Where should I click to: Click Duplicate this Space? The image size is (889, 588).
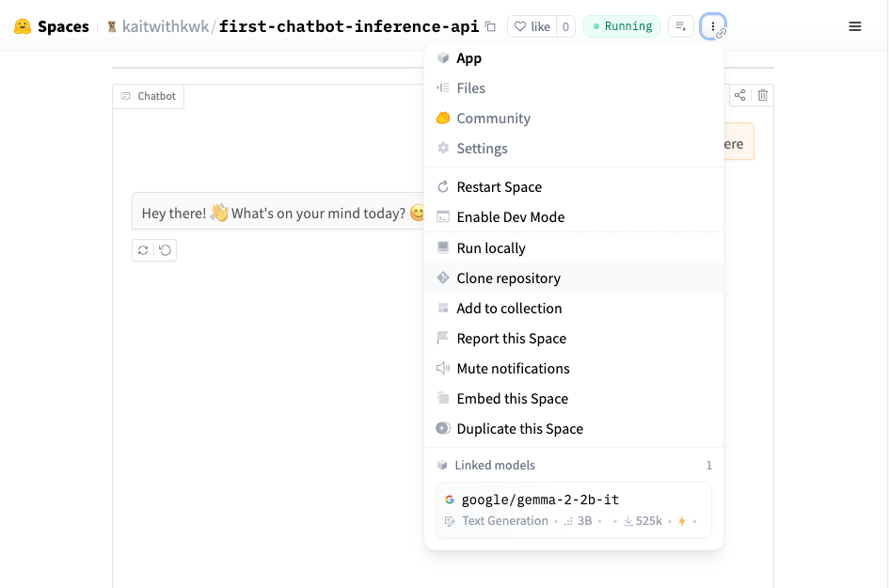519,429
